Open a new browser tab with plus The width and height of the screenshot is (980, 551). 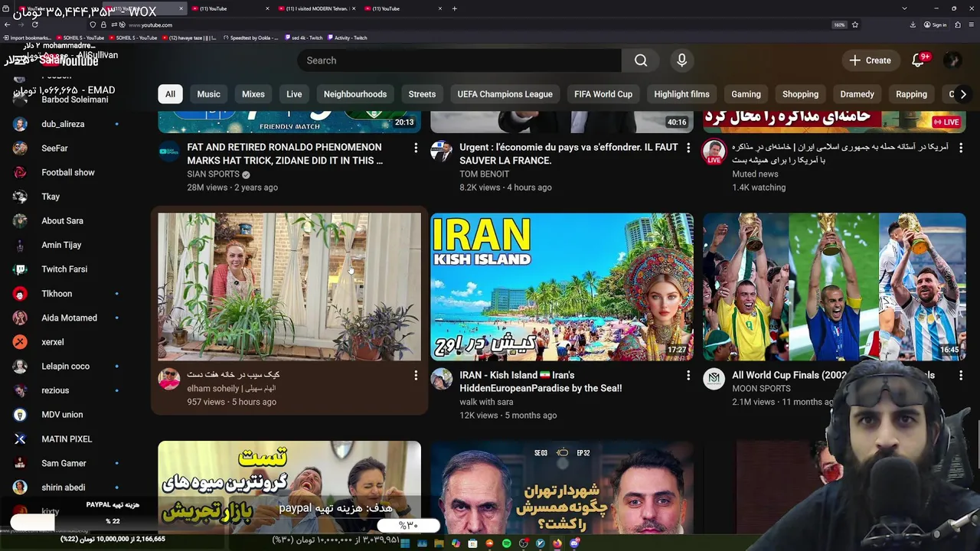(454, 8)
